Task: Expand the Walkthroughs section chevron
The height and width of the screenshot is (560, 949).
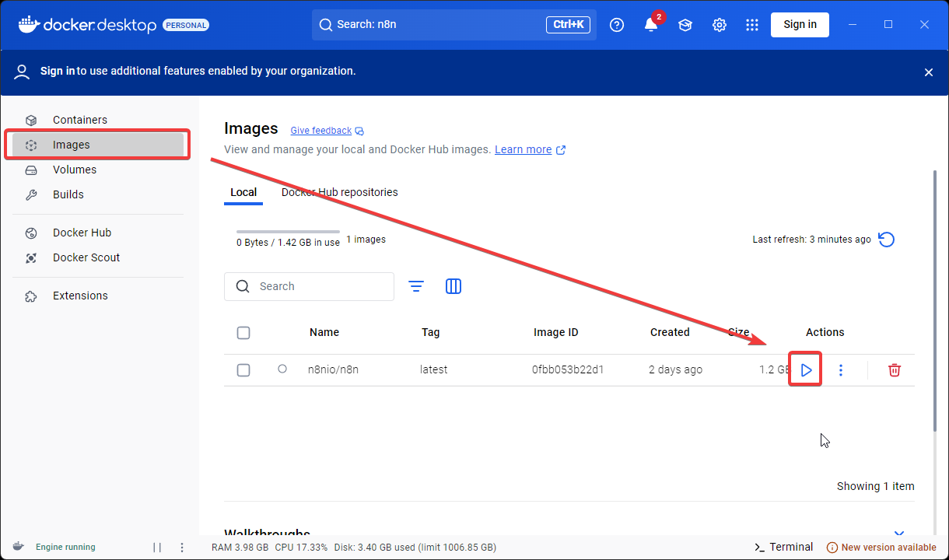Action: [899, 533]
